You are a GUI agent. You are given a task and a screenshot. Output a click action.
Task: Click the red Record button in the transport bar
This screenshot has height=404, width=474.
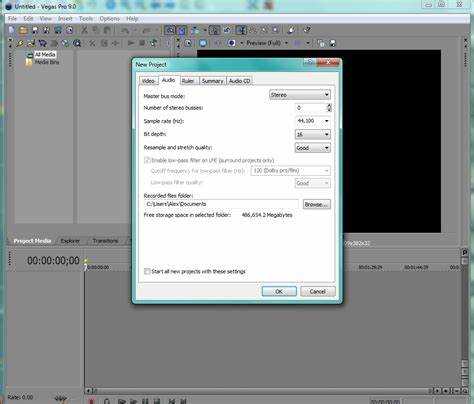coord(91,401)
